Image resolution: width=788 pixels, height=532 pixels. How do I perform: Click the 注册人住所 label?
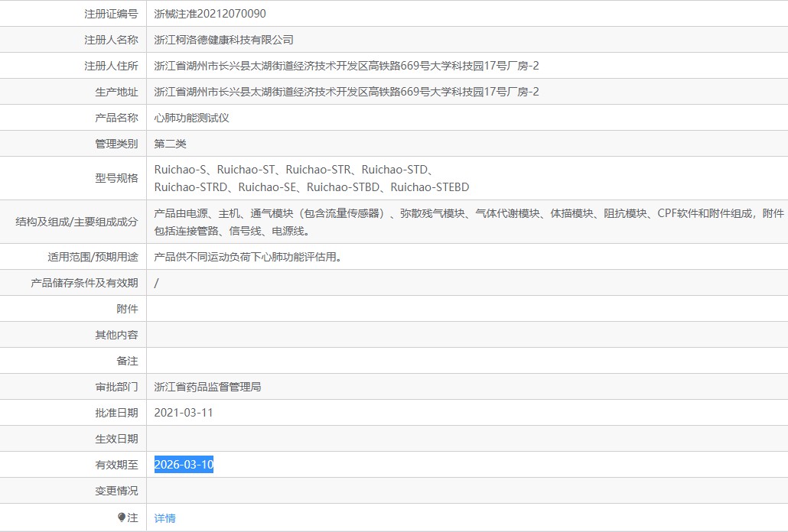[111, 66]
